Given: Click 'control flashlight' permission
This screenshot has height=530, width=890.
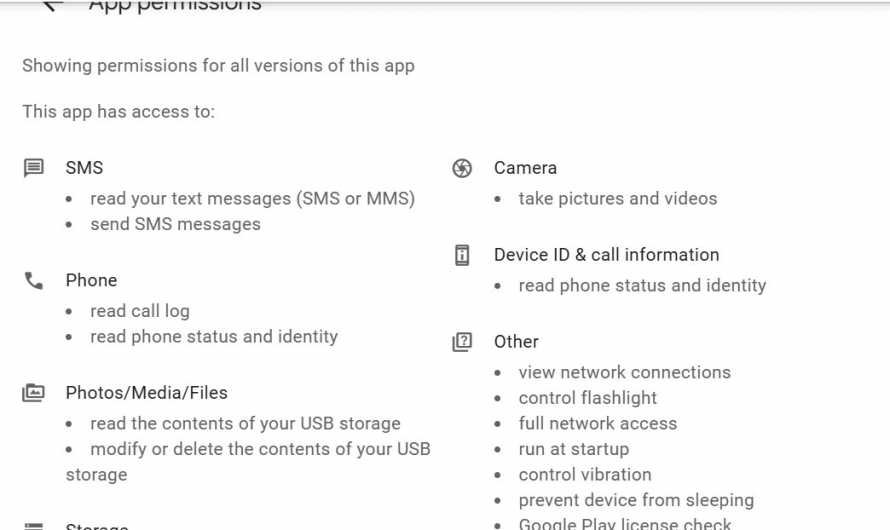Looking at the screenshot, I should point(588,398).
